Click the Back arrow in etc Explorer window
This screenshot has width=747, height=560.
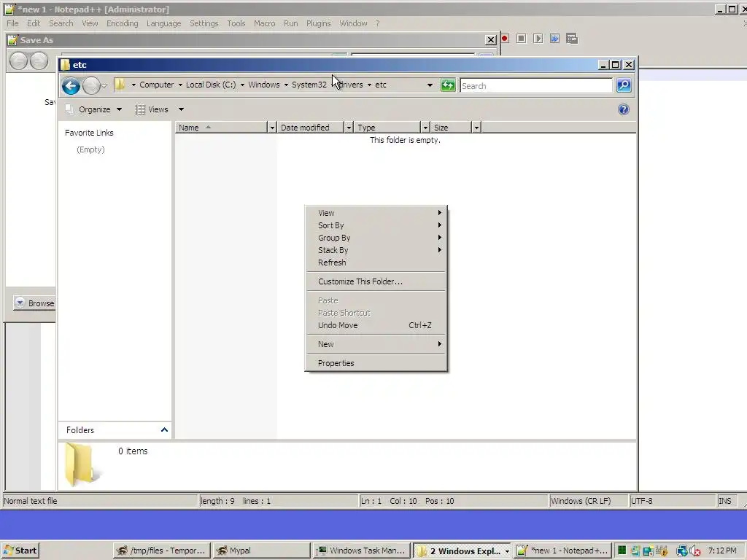point(71,86)
